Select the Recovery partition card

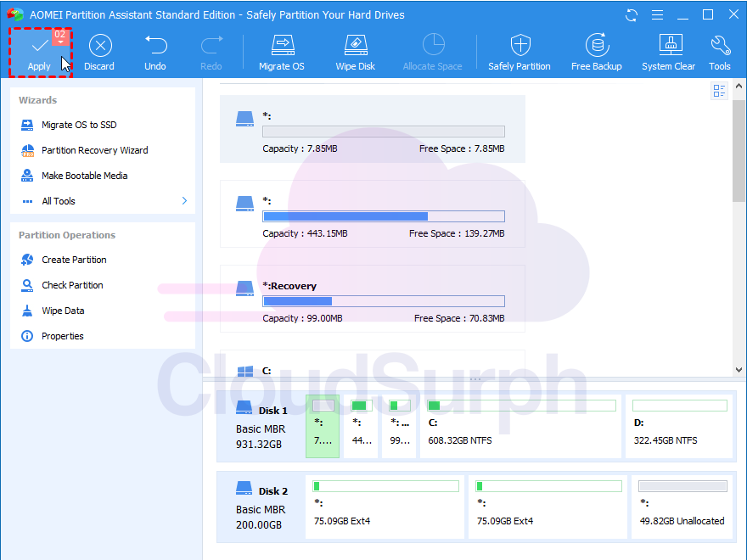[372, 299]
